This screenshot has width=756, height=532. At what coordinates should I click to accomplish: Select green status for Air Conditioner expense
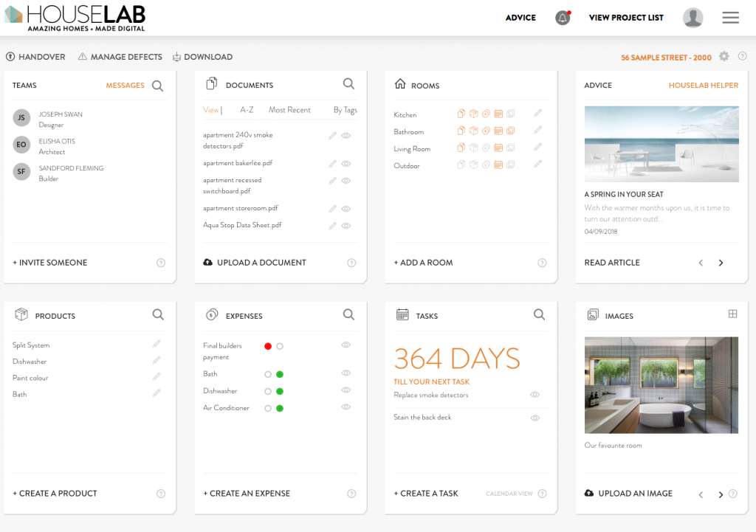point(280,408)
